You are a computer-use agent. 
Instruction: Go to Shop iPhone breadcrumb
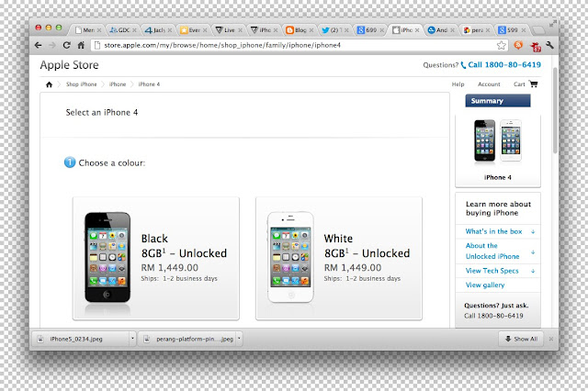coord(82,84)
